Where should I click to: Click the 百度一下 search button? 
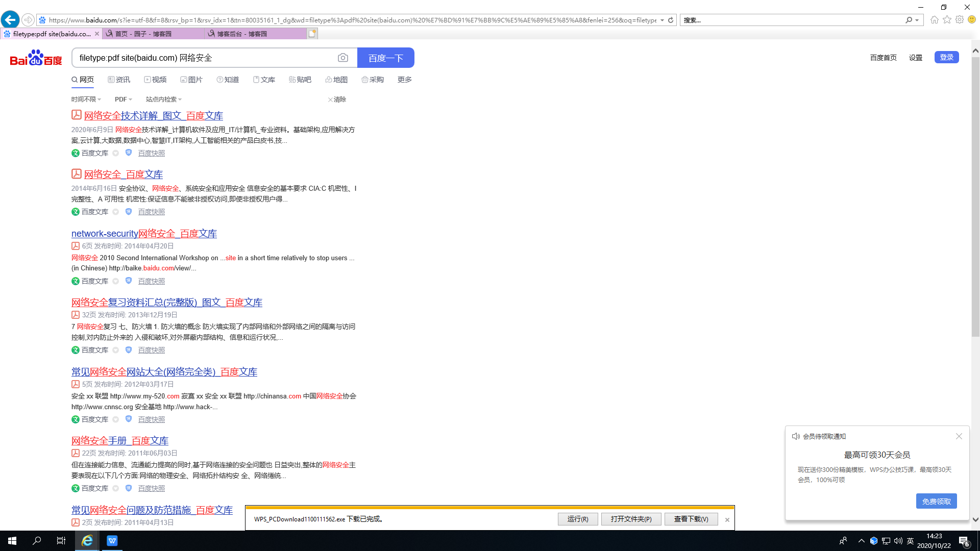coord(385,58)
